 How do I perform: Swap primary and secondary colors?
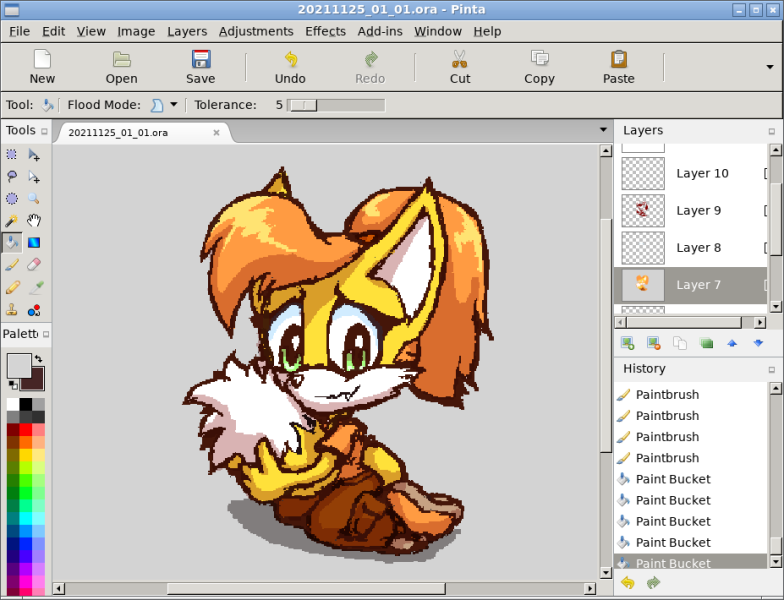tap(38, 358)
